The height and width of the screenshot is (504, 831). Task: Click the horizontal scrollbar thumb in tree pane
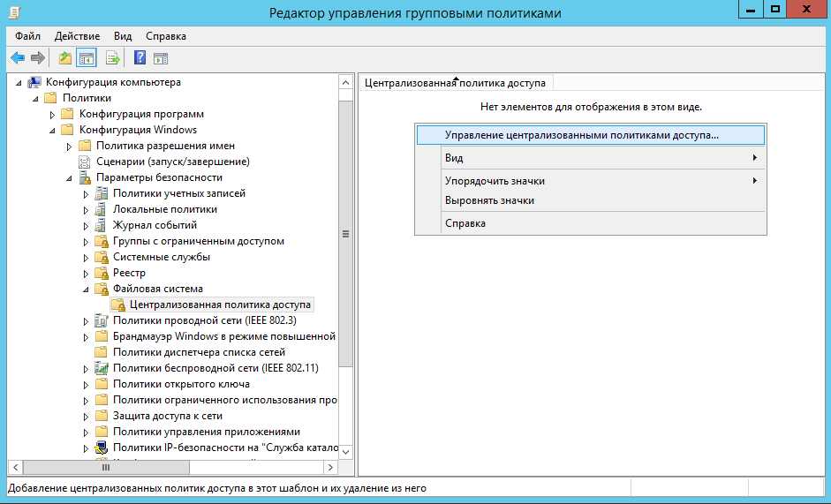coord(106,468)
